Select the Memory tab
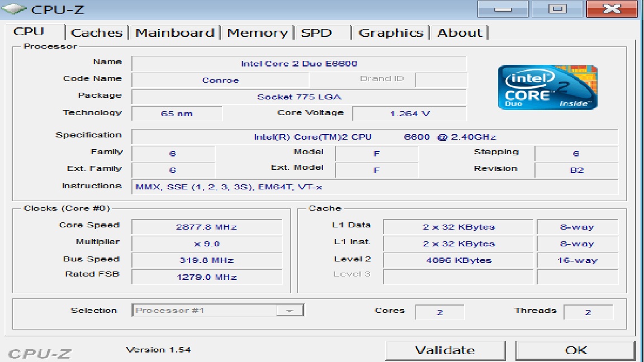Viewport: 644px width, 362px height. [258, 32]
